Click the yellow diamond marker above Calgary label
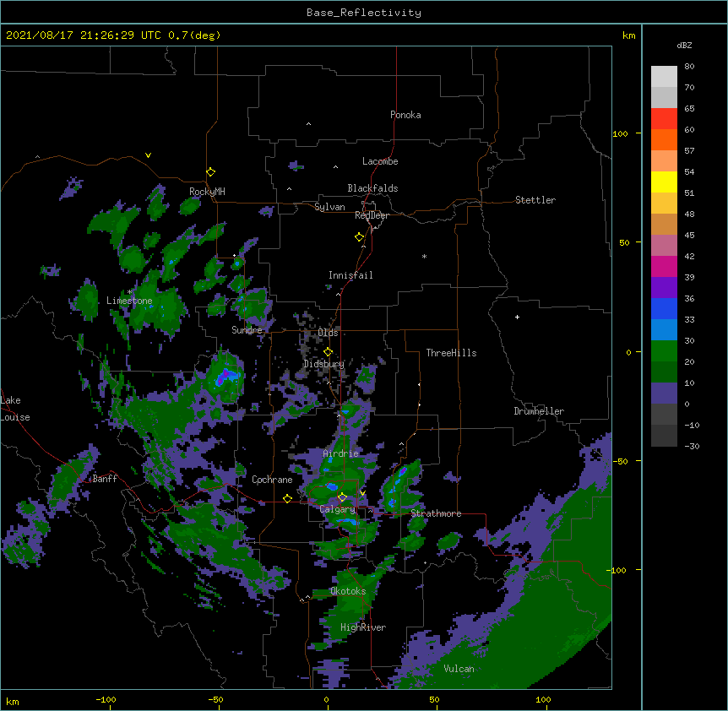The height and width of the screenshot is (711, 728). point(342,497)
